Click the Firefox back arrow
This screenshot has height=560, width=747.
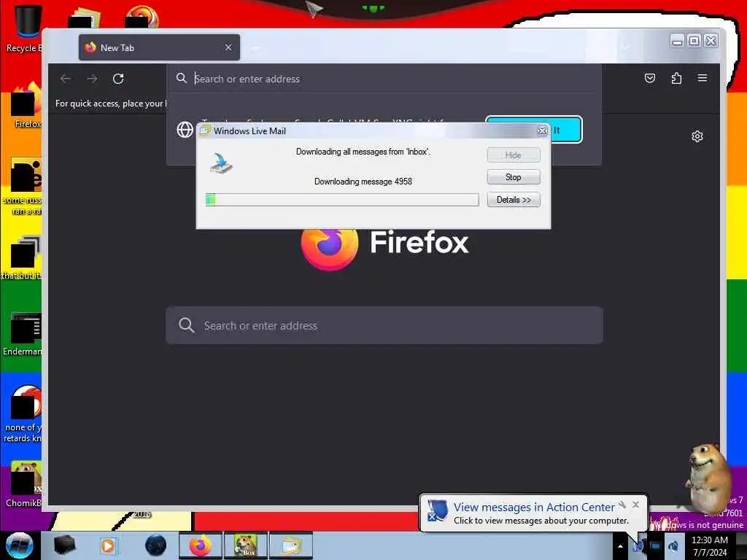(x=66, y=79)
